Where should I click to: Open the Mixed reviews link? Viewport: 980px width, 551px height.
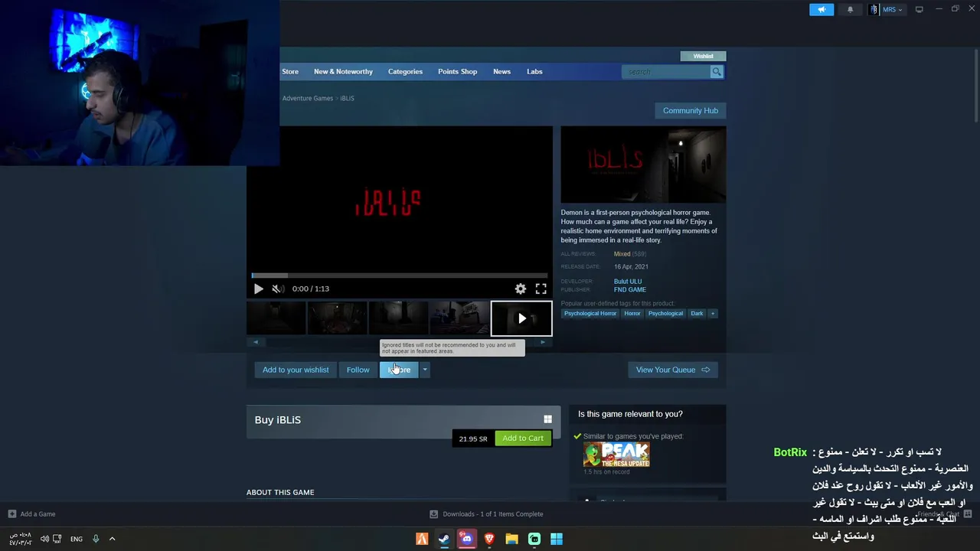(622, 254)
